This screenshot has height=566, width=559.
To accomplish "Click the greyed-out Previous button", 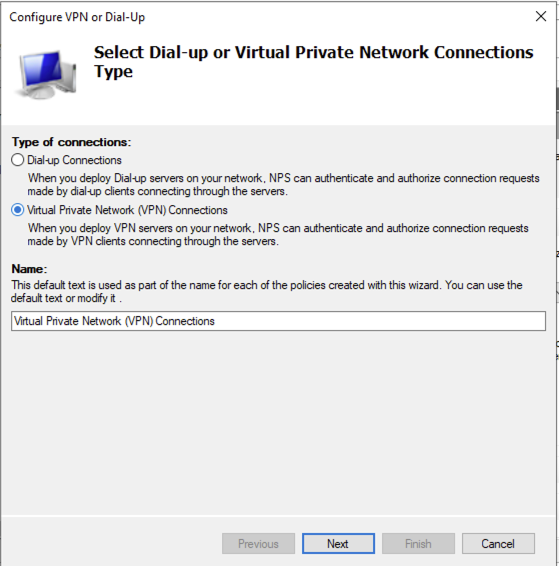I will (x=258, y=543).
